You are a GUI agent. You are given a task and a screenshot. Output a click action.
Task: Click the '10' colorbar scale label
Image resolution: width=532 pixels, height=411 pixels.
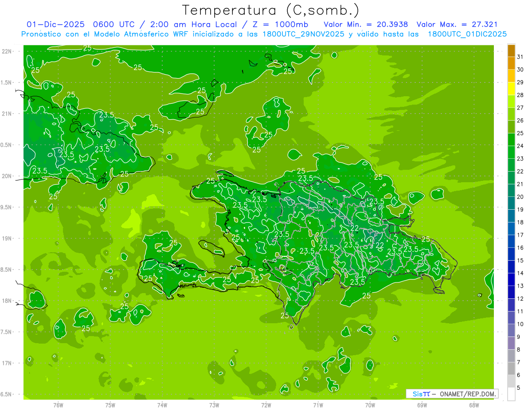[x=520, y=324]
